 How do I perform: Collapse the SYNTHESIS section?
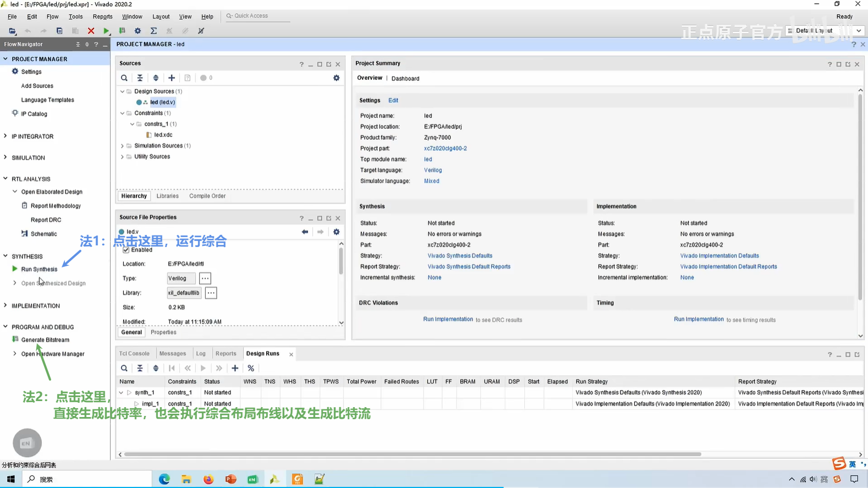pyautogui.click(x=6, y=256)
